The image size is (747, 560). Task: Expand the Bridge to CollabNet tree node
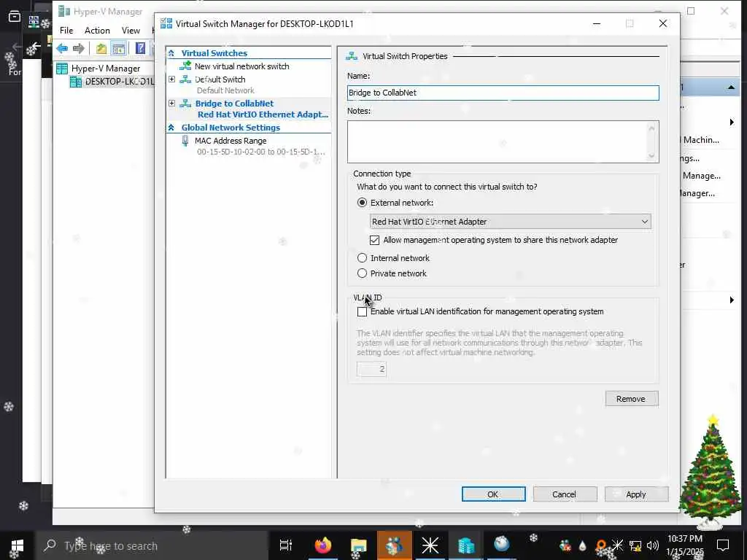coord(172,104)
